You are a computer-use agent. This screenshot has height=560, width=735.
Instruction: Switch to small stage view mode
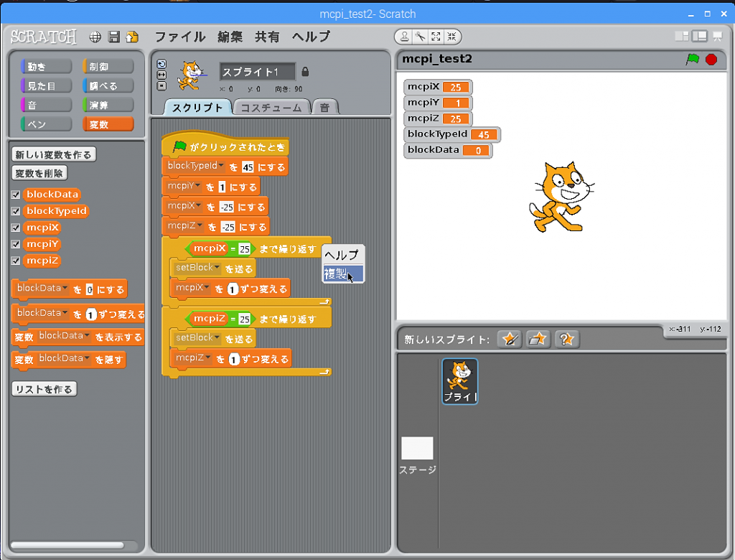pos(682,36)
